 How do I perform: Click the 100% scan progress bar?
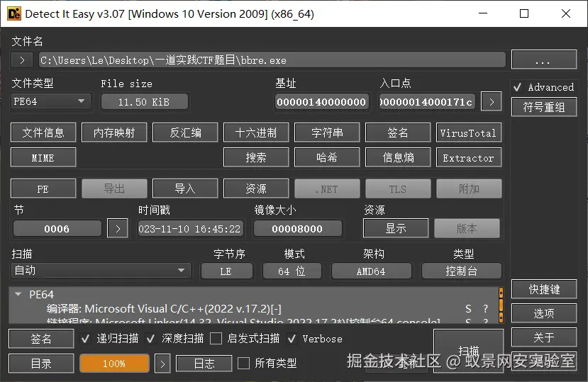114,364
